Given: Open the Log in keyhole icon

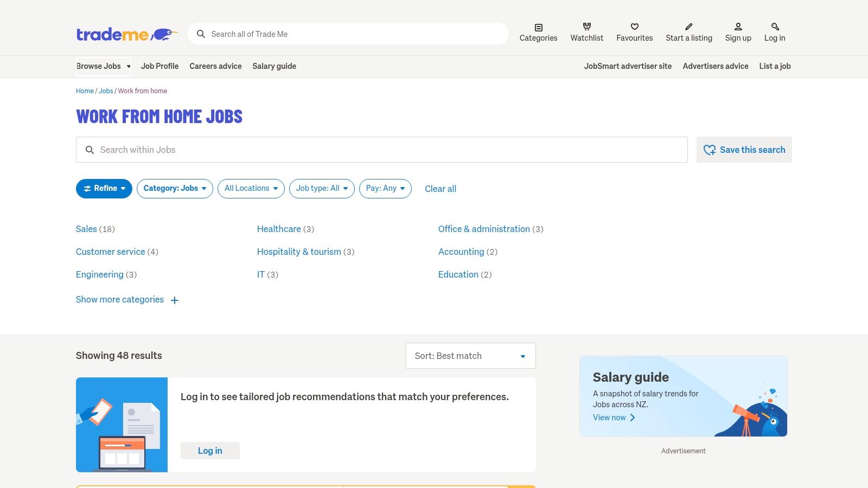Looking at the screenshot, I should [x=774, y=26].
